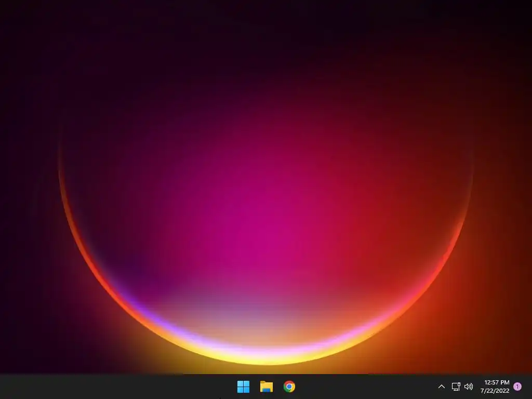This screenshot has width=532, height=399.
Task: Launch File Explorer from the taskbar
Action: pos(267,387)
